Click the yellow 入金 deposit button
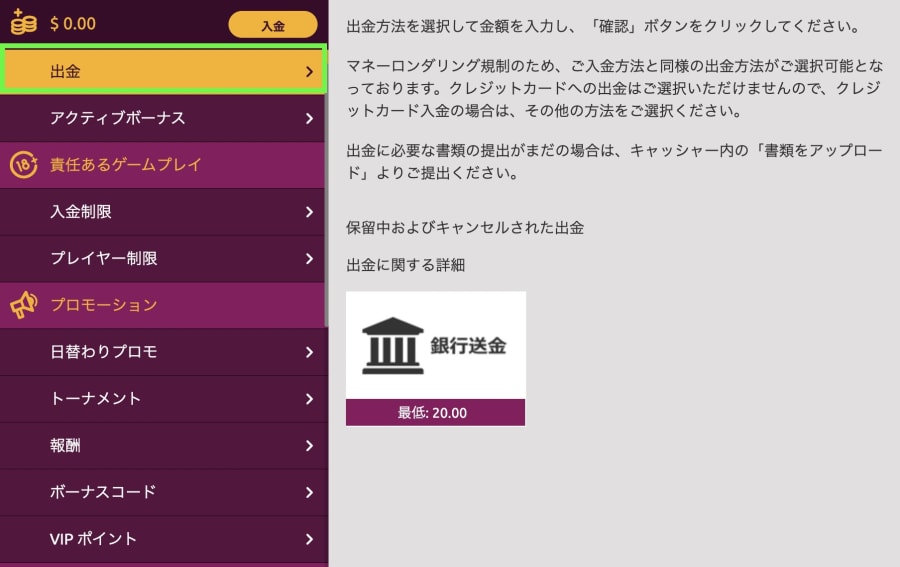Image resolution: width=900 pixels, height=567 pixels. (x=273, y=25)
